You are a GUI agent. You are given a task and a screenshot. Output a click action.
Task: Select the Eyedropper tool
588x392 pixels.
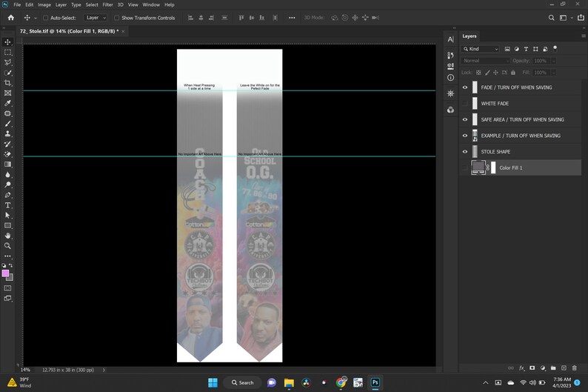pyautogui.click(x=7, y=103)
